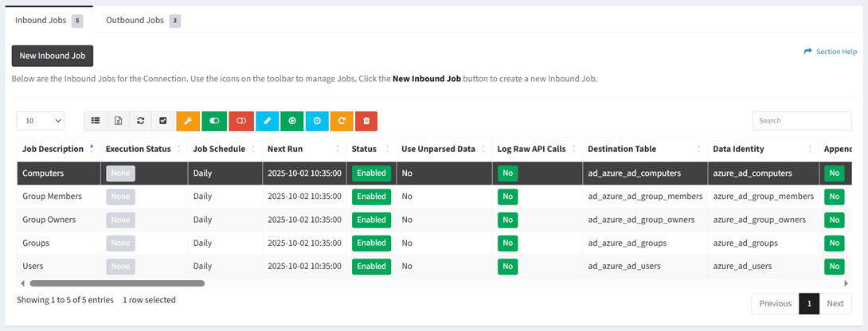Click the orange circular-arrow reset icon
868x331 pixels.
pyautogui.click(x=342, y=121)
